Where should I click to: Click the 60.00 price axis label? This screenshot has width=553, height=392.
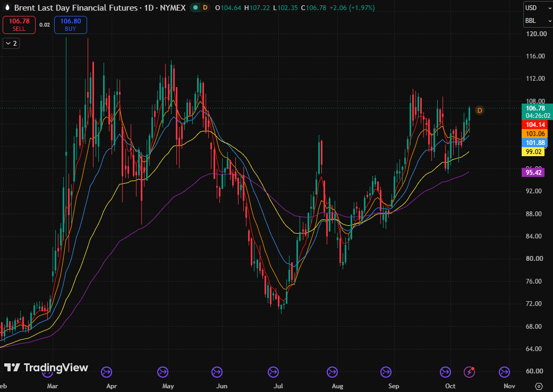pos(534,371)
